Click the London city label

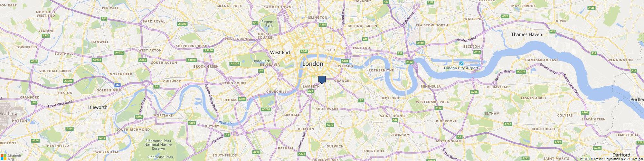313,64
